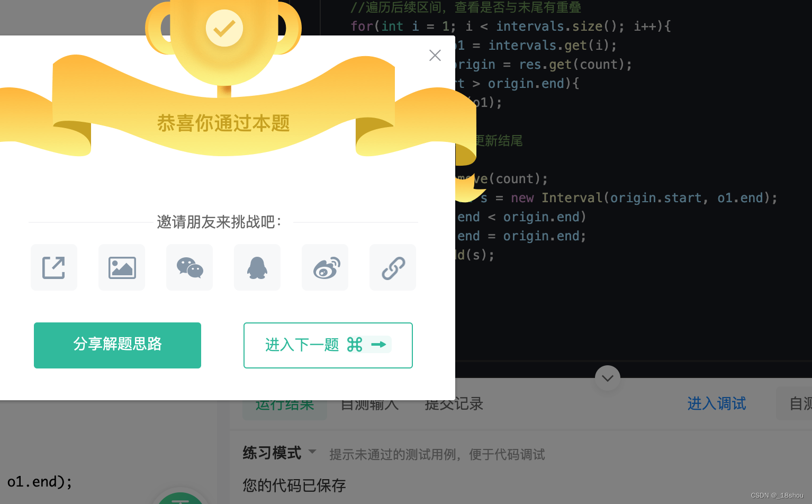Click the external share icon

click(x=54, y=267)
